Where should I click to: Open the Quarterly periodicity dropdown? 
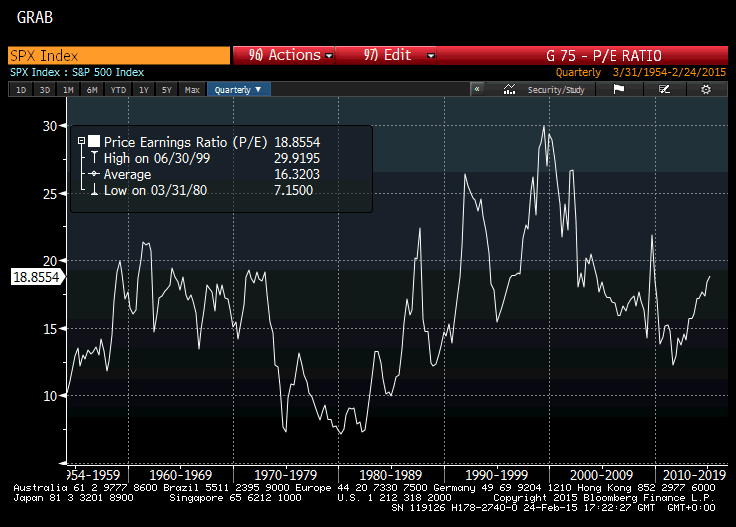coord(238,89)
